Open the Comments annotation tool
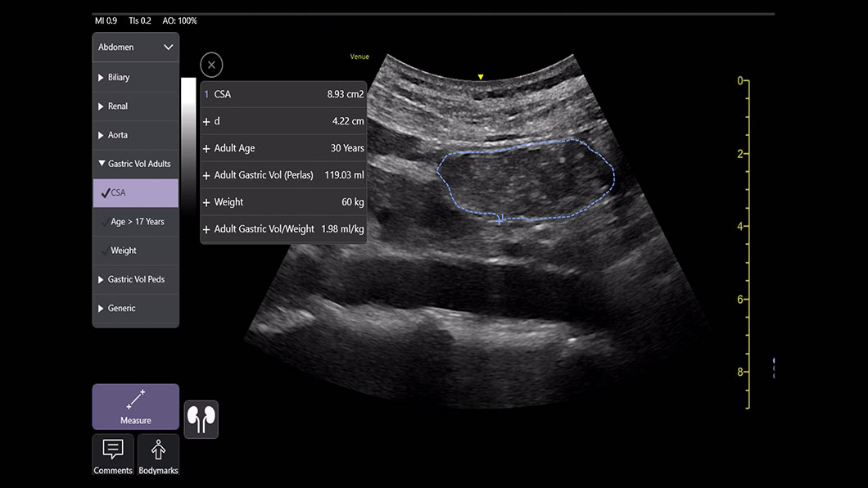The width and height of the screenshot is (868, 488). (112, 455)
